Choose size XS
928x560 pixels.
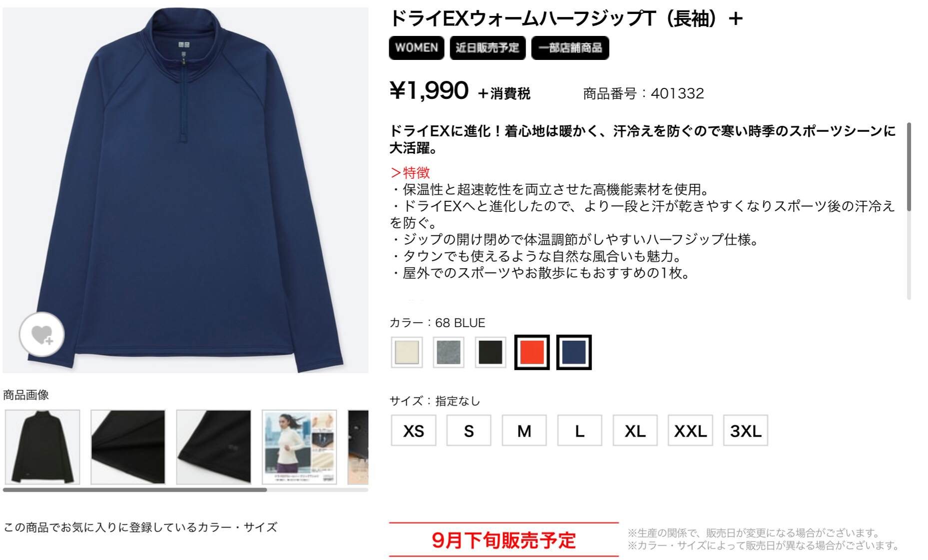413,430
